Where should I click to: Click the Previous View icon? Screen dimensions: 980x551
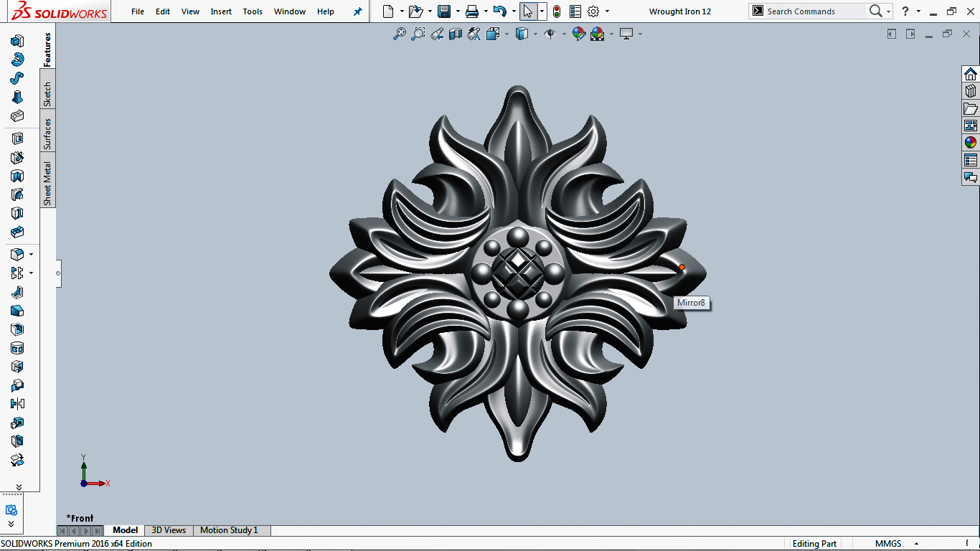coord(437,34)
